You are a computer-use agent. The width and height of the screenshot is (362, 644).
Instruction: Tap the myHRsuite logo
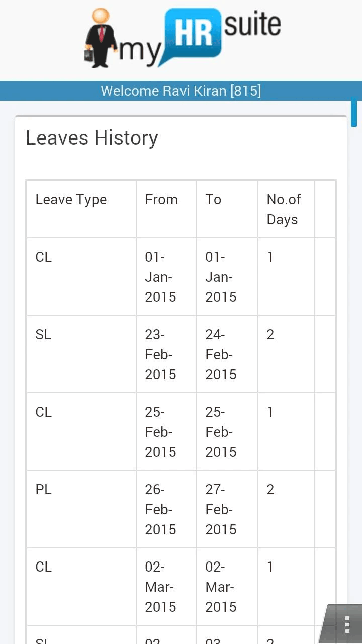point(182,39)
